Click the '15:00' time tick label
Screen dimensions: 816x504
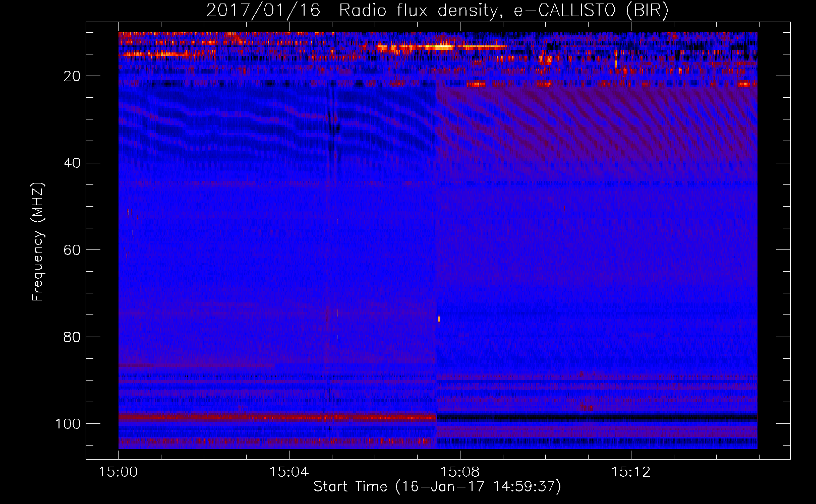(x=118, y=472)
